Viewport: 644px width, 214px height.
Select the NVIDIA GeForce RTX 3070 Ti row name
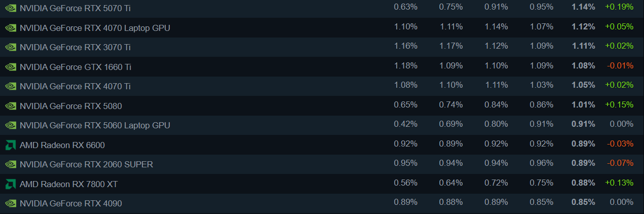point(75,47)
